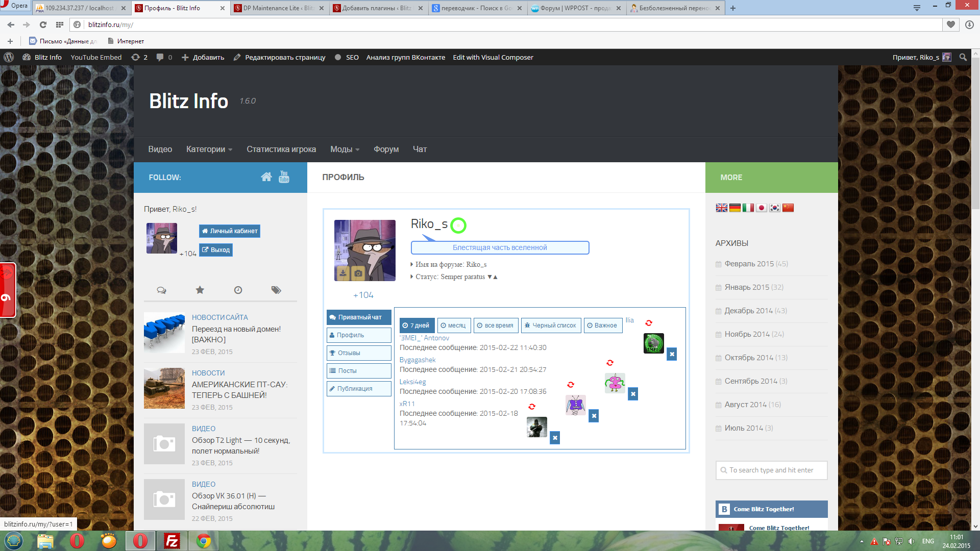
Task: Open the Форум menu tab
Action: pos(386,148)
